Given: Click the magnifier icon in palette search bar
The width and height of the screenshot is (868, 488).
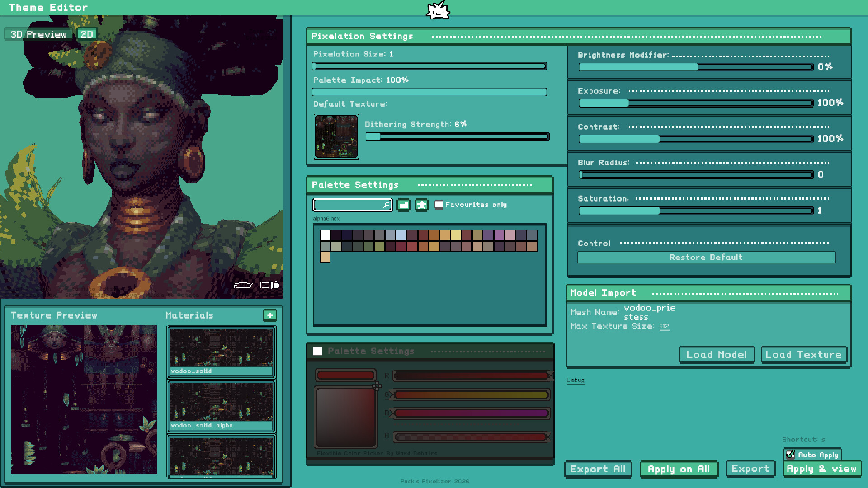Looking at the screenshot, I should click(x=387, y=205).
